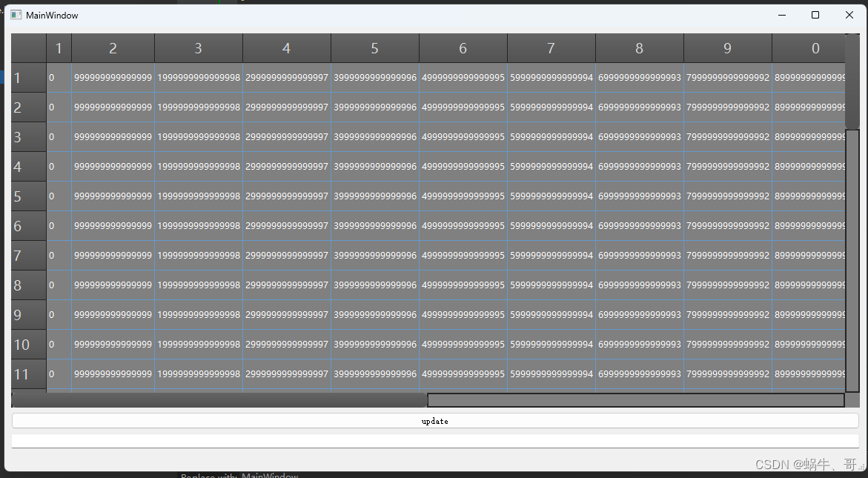This screenshot has height=478, width=868.
Task: Select row header 1
Action: point(28,77)
